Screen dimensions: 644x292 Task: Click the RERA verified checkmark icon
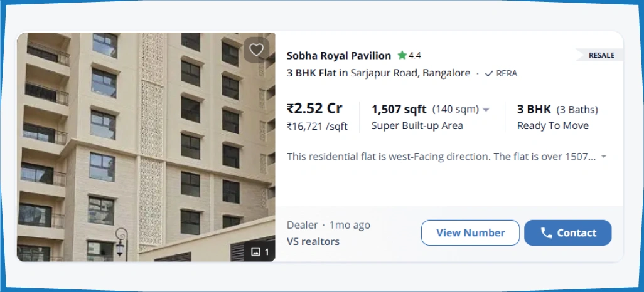point(489,73)
